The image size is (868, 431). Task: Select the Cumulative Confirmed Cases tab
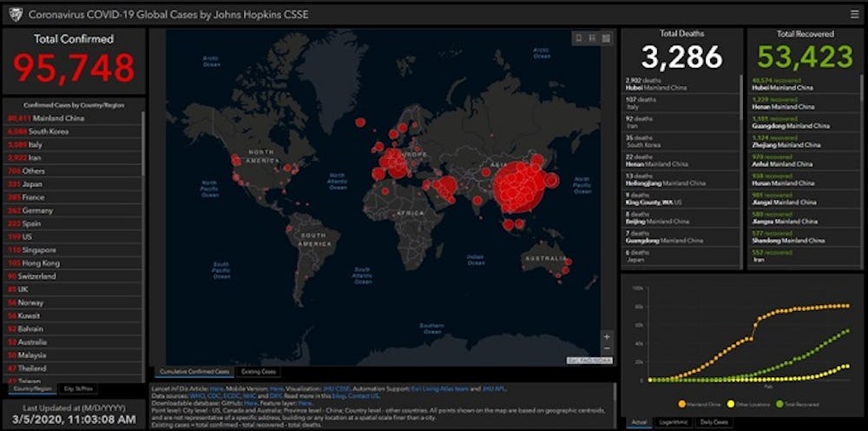tap(194, 372)
